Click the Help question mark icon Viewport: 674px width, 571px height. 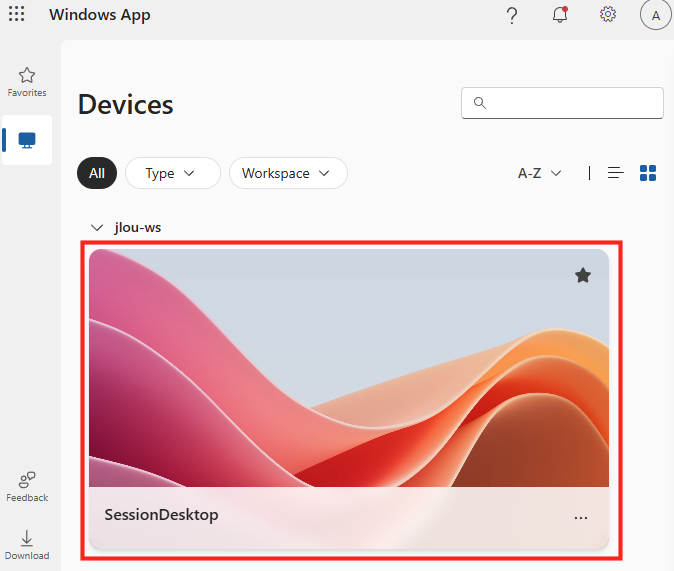click(x=512, y=16)
